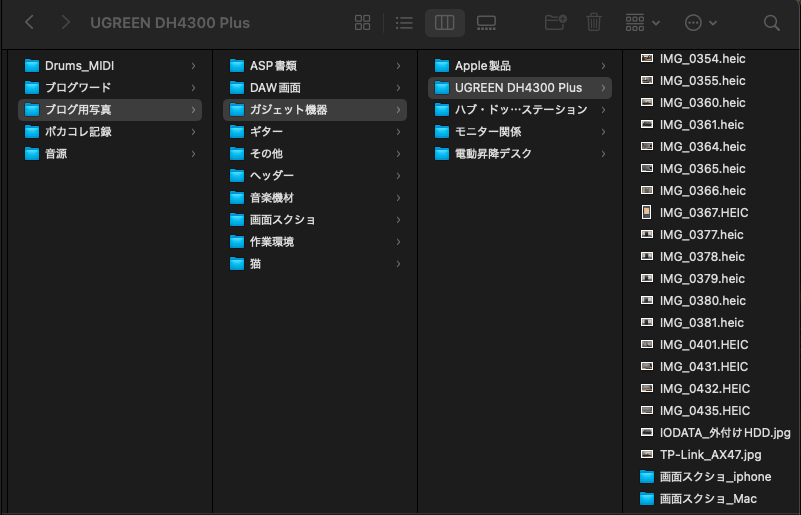The width and height of the screenshot is (801, 515).
Task: Select the Drums_MIDI folder
Action: (79, 66)
